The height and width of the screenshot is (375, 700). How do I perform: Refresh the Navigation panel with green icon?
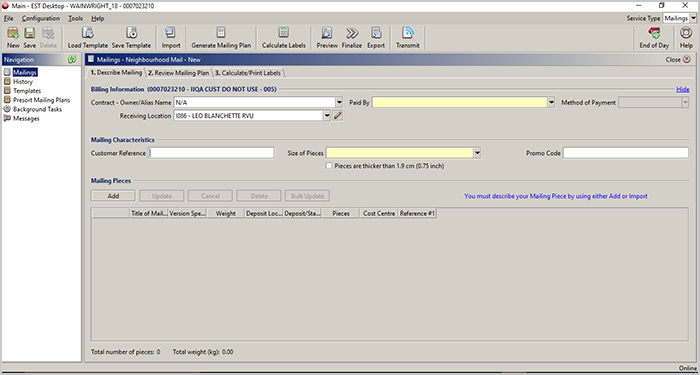[x=72, y=59]
